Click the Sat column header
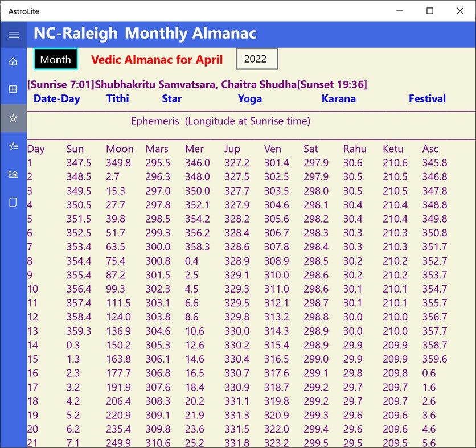 pos(310,149)
